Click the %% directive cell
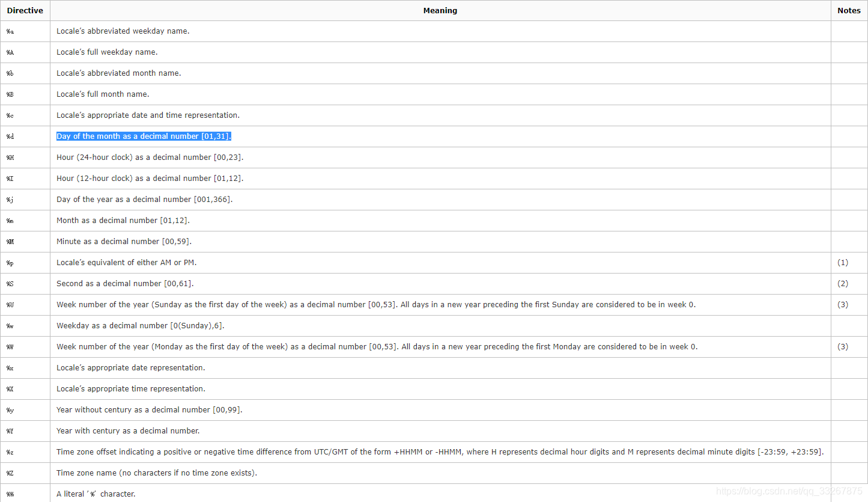868x502 pixels. [x=25, y=494]
